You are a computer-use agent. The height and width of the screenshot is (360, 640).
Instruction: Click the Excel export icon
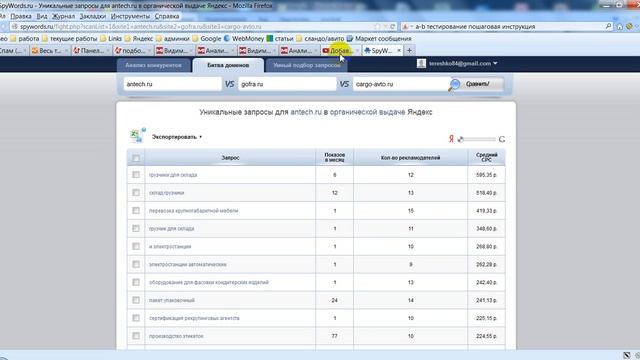(138, 135)
